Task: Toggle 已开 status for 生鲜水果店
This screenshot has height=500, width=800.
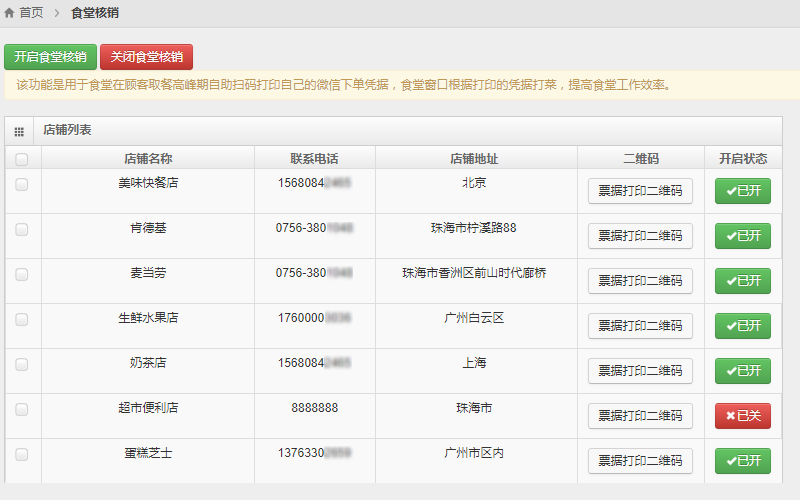Action: coord(742,326)
